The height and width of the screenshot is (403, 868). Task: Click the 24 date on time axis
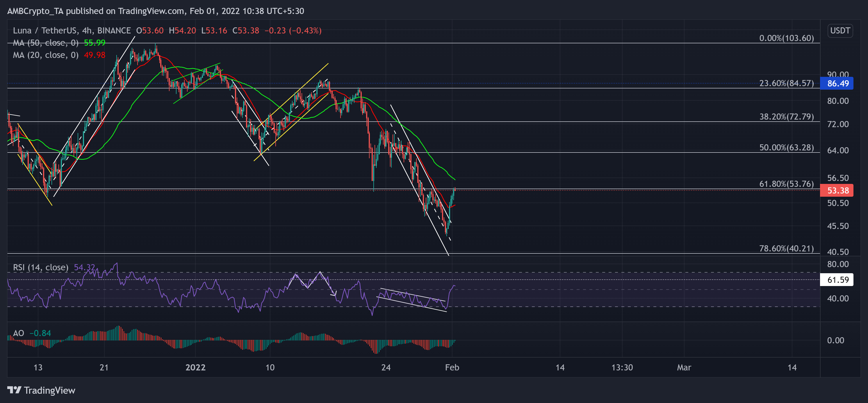[x=386, y=367]
